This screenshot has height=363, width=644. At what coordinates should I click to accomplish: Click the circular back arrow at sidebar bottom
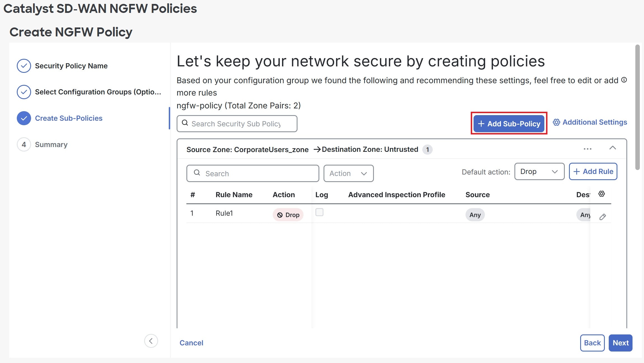click(151, 341)
